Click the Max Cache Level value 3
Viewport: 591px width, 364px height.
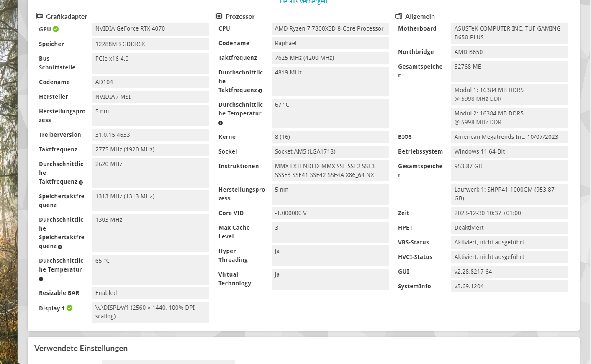(x=330, y=232)
